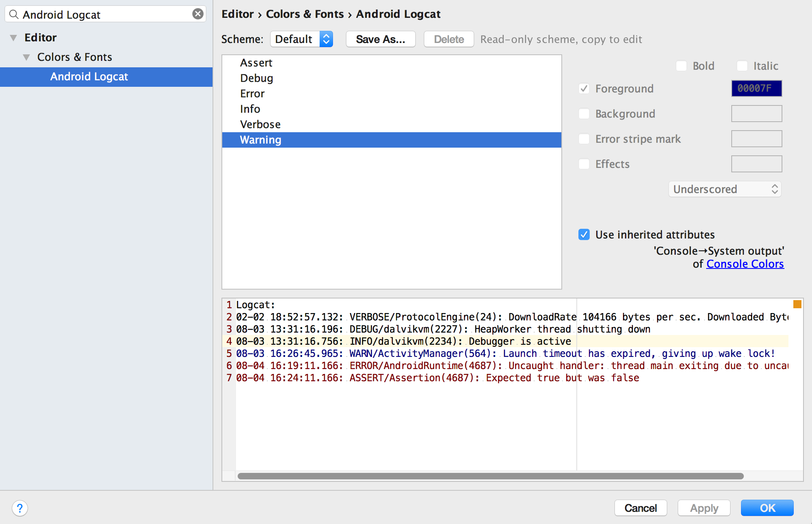Clear the search field text

198,14
